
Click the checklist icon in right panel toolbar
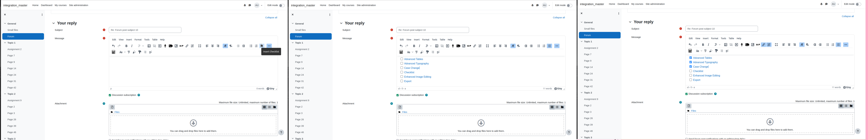click(x=838, y=45)
